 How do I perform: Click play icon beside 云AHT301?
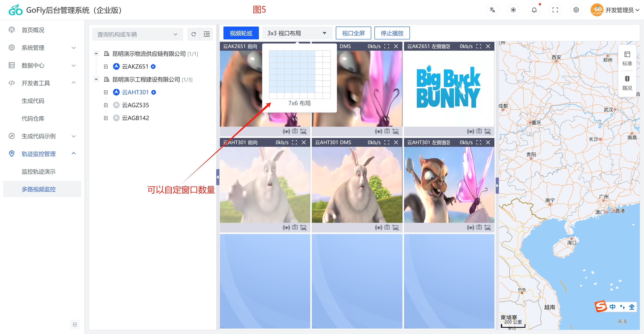(154, 92)
